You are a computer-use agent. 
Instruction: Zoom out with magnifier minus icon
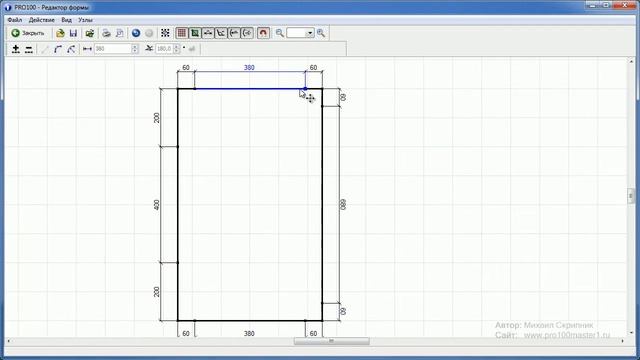point(280,33)
